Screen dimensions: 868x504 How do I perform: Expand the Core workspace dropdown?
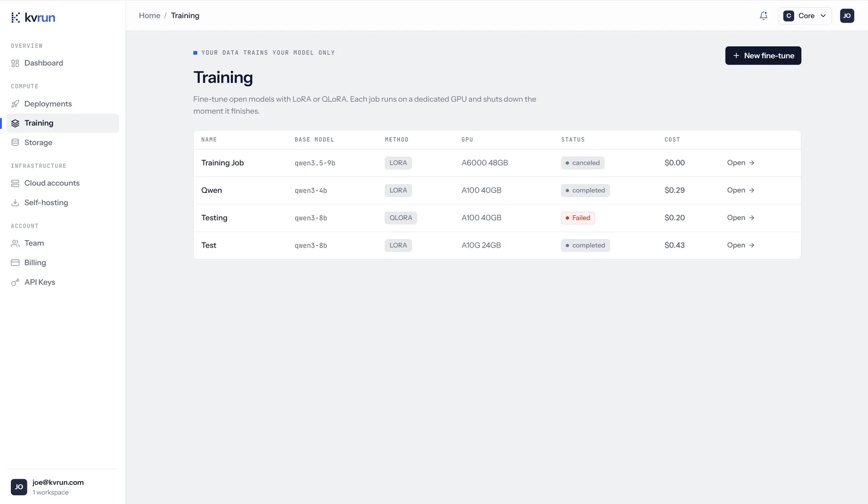click(805, 16)
